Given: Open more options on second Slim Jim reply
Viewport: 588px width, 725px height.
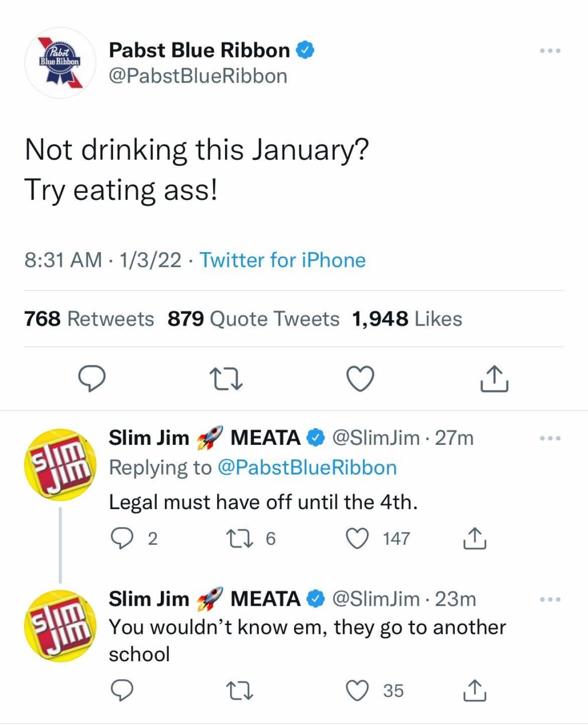Looking at the screenshot, I should tap(550, 600).
